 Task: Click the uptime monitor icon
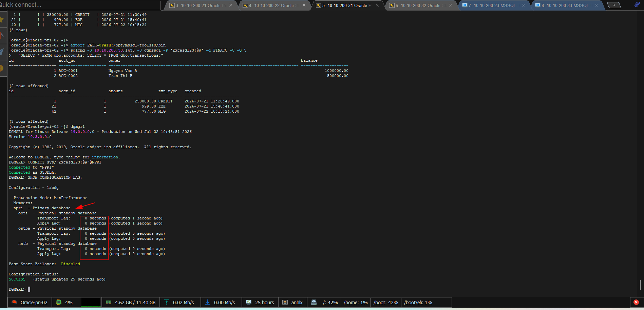coord(249,302)
